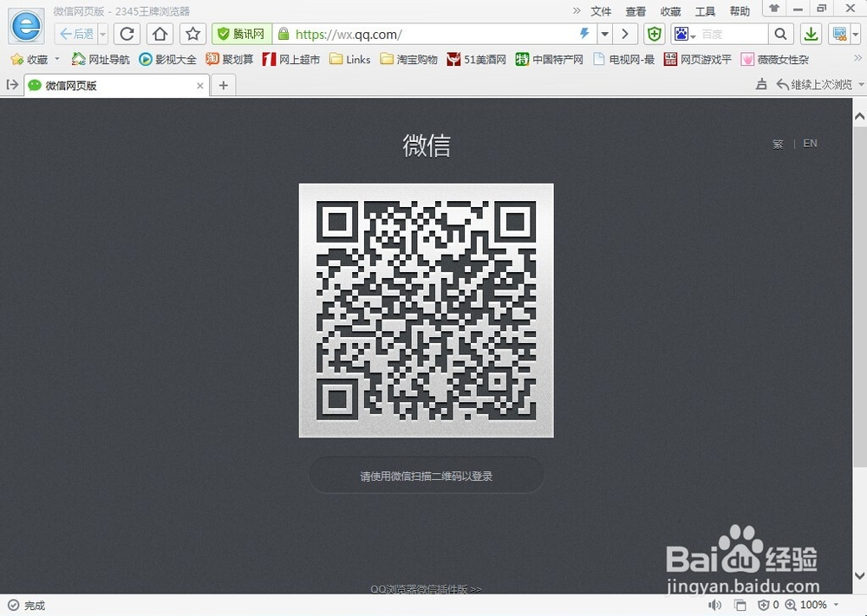Click the go forward arrow icon
Image resolution: width=867 pixels, height=616 pixels.
tap(625, 35)
